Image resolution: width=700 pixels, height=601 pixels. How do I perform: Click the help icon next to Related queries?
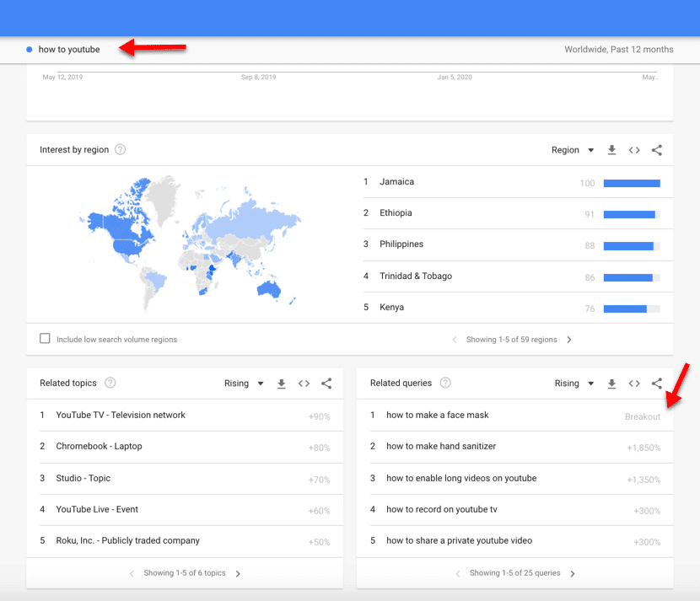(444, 383)
